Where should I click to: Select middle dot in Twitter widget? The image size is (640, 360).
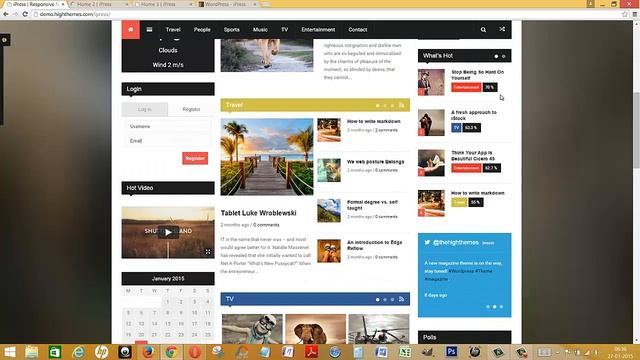click(x=495, y=307)
